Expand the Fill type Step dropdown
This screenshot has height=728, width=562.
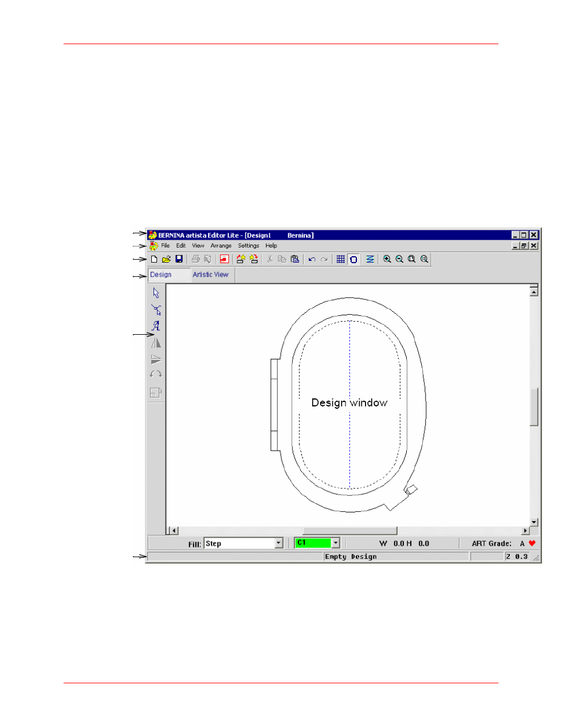point(278,543)
